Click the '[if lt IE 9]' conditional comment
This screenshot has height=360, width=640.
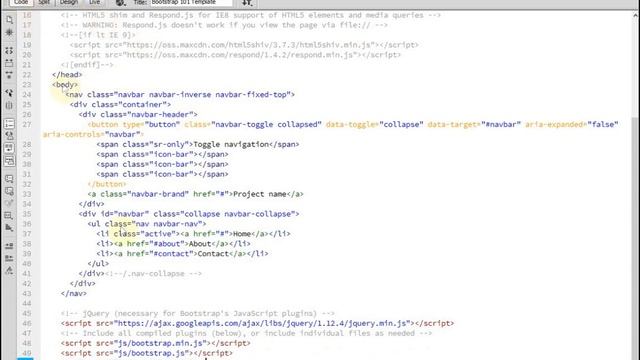point(98,35)
